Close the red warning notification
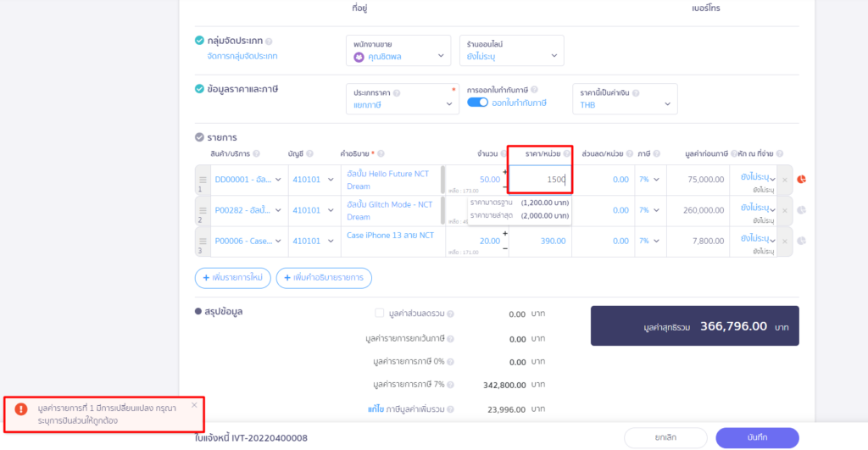868x450 pixels. tap(194, 405)
